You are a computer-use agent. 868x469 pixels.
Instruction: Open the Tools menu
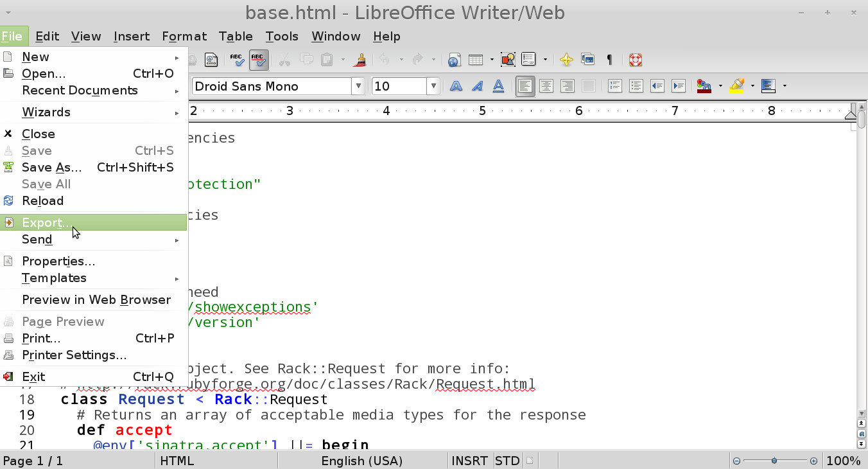tap(282, 36)
